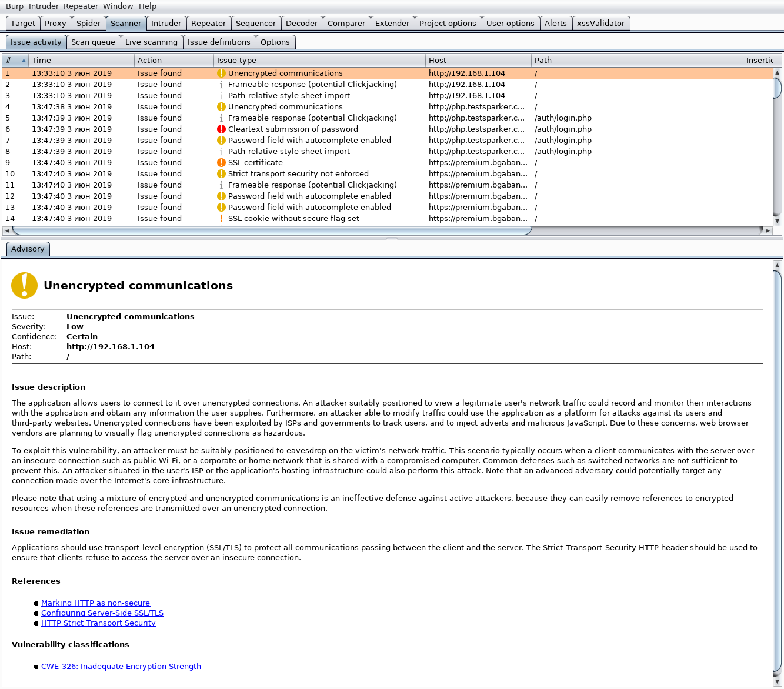The image size is (784, 689).
Task: Open Configuring Server-Side SSL/TLS link
Action: [x=102, y=613]
